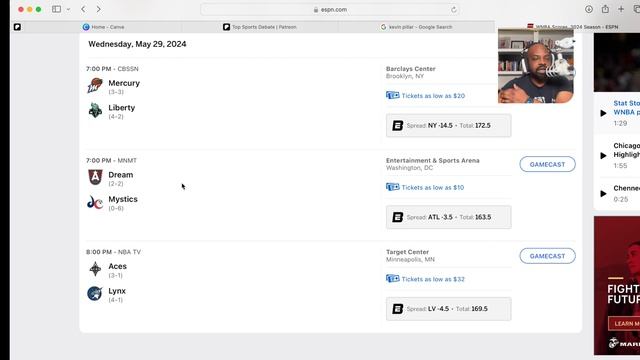Go forward with the browser forward arrow
This screenshot has width=640, height=360.
click(x=98, y=9)
